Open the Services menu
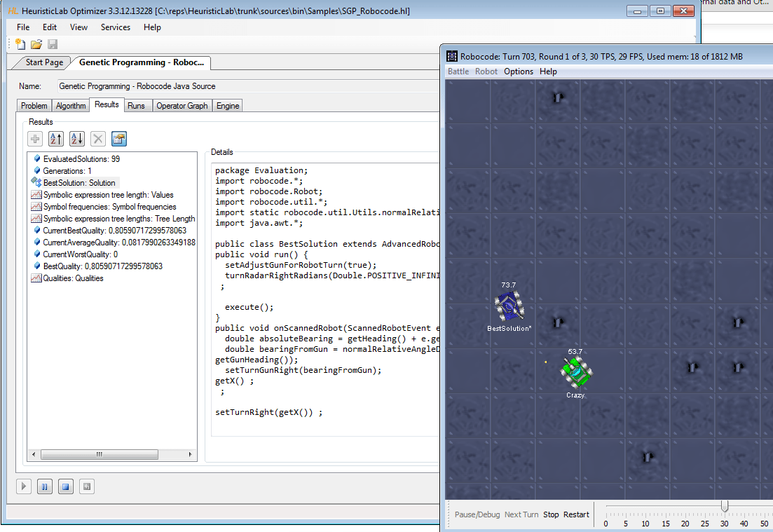The height and width of the screenshot is (532, 773). (116, 27)
